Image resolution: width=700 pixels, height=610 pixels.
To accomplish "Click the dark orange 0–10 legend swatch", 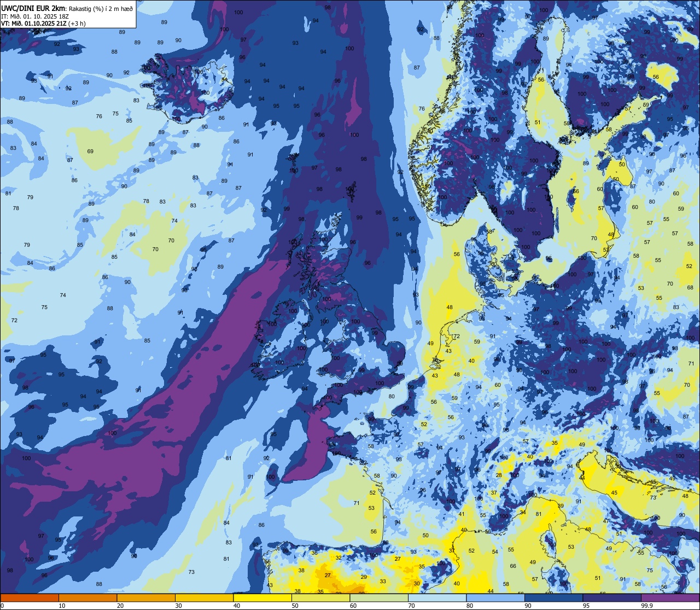I will [x=30, y=597].
